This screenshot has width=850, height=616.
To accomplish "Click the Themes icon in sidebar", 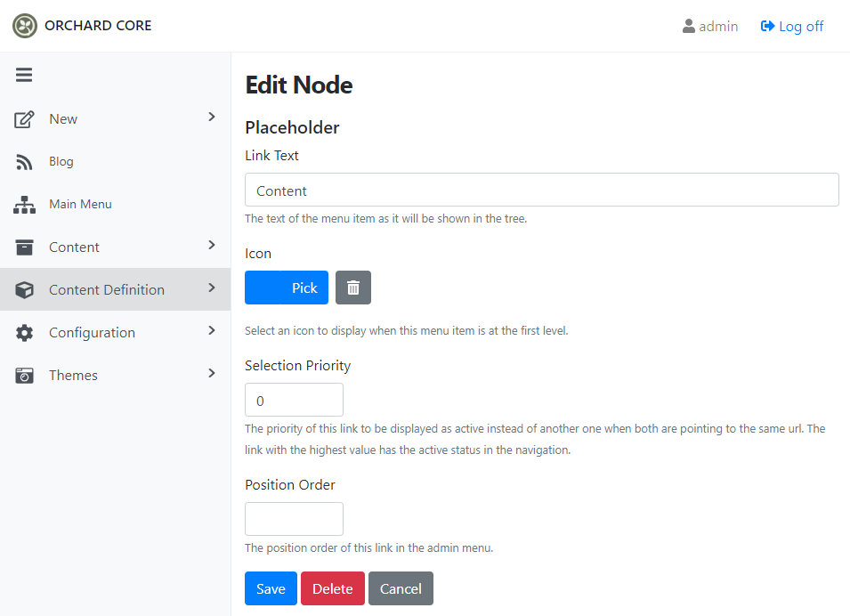I will click(24, 376).
